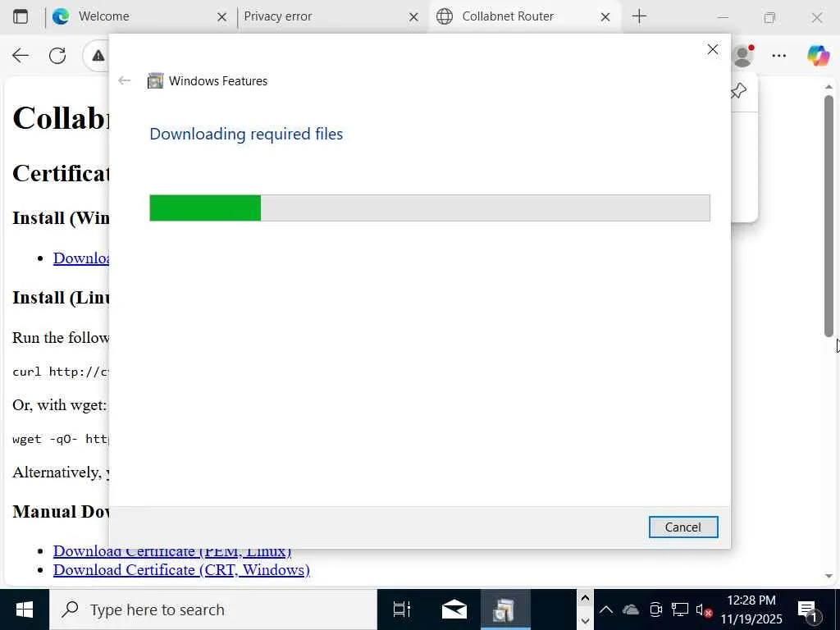Image resolution: width=840 pixels, height=630 pixels.
Task: Click the Download link under Install Windows
Action: point(81,258)
